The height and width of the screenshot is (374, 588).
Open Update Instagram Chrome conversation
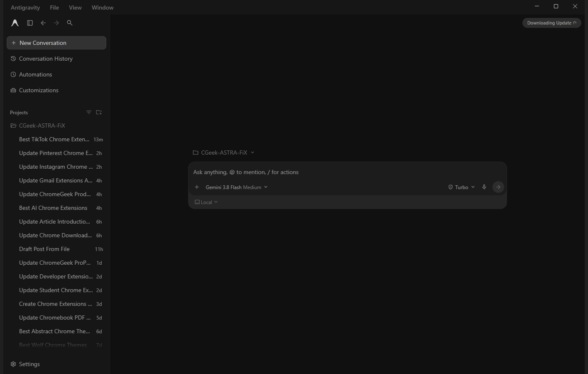pyautogui.click(x=56, y=167)
